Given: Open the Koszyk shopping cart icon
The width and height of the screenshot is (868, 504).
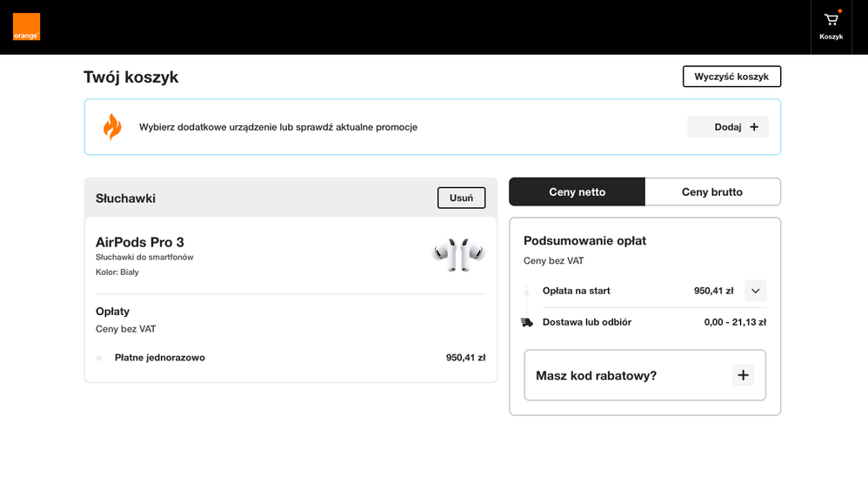Looking at the screenshot, I should tap(831, 20).
